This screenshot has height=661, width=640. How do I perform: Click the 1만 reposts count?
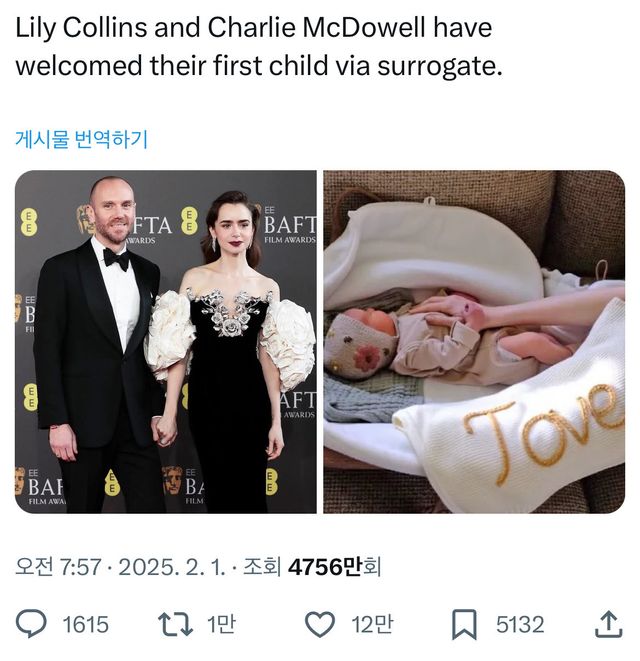click(x=221, y=625)
